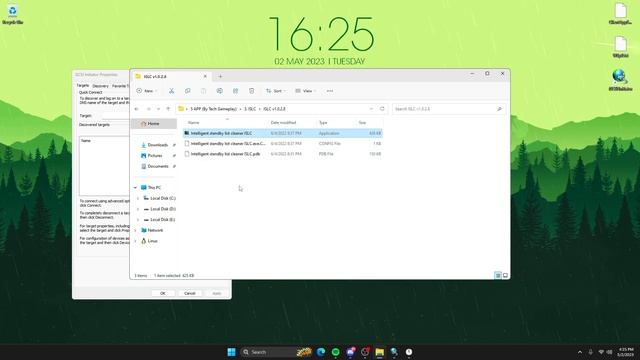640x360 pixels.
Task: Add a new Explorer tab
Action: point(220,76)
